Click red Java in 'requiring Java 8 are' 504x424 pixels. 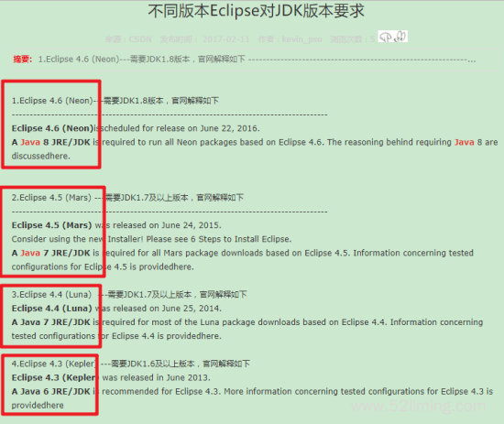click(x=465, y=142)
